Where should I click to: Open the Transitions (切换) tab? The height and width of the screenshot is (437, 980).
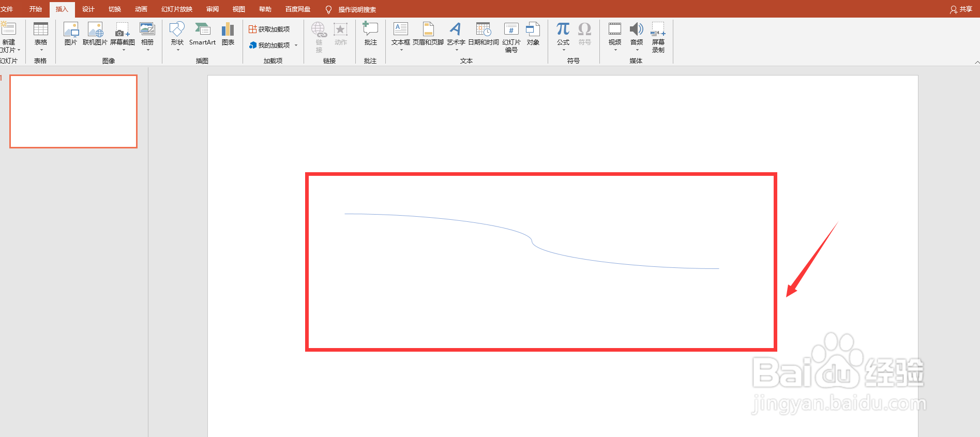click(x=115, y=9)
